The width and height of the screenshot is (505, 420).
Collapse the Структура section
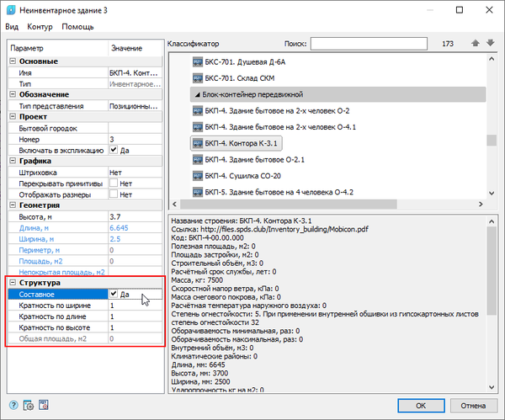13,283
